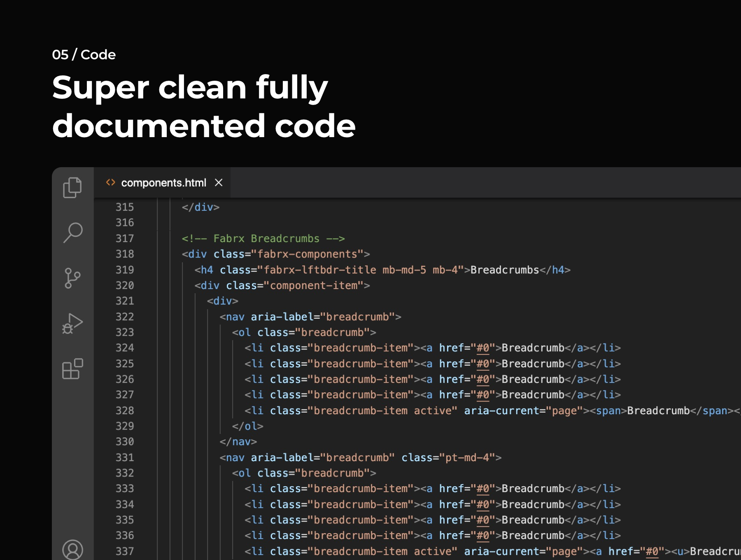Screen dimensions: 741x560
Task: Open the Explorer files view
Action: coord(72,188)
